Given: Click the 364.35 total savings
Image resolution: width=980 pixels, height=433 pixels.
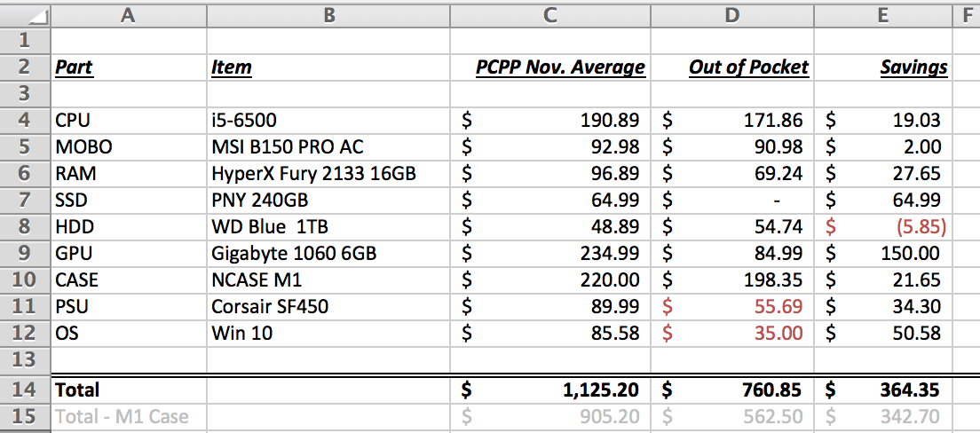Looking at the screenshot, I should 912,390.
